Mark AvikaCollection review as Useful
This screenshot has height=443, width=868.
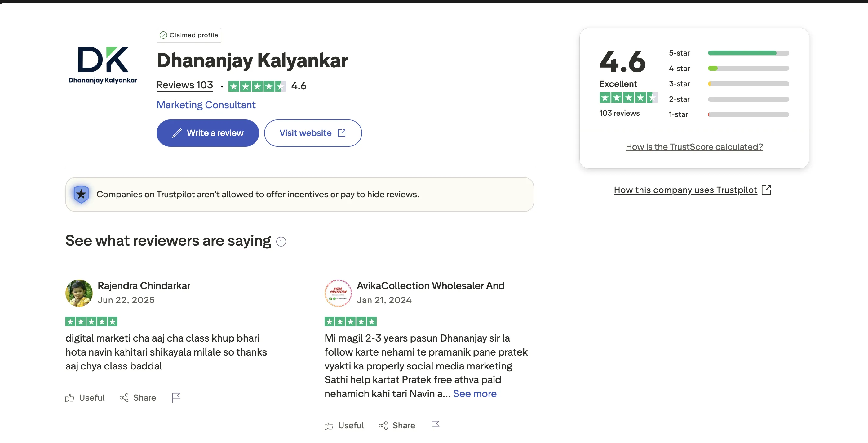click(x=344, y=425)
